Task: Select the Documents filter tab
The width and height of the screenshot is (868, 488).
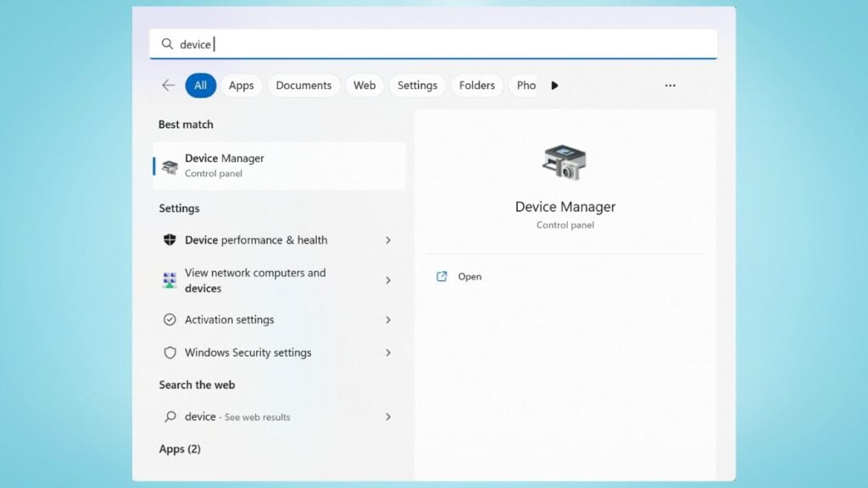Action: click(x=303, y=86)
